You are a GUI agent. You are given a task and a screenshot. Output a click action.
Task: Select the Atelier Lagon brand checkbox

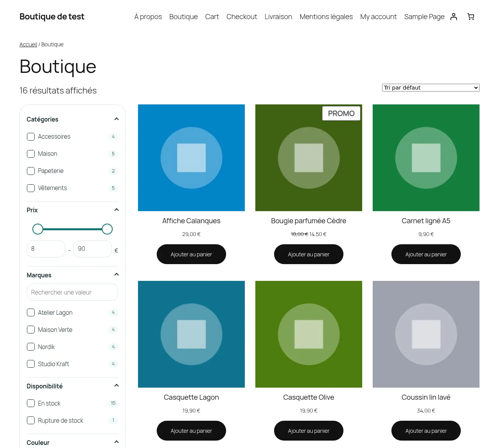tap(31, 312)
